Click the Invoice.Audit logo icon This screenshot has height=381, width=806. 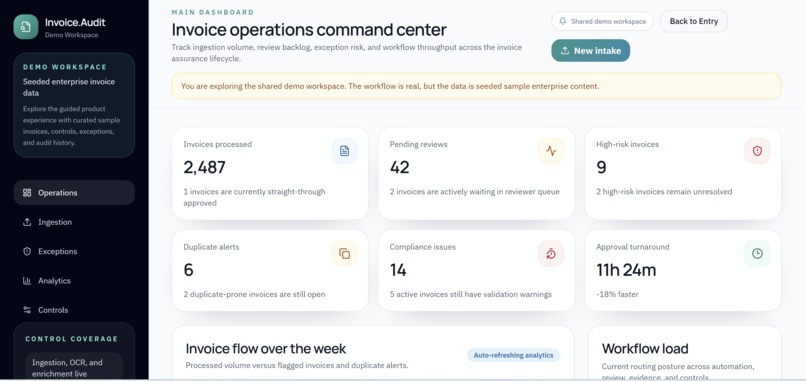point(26,27)
